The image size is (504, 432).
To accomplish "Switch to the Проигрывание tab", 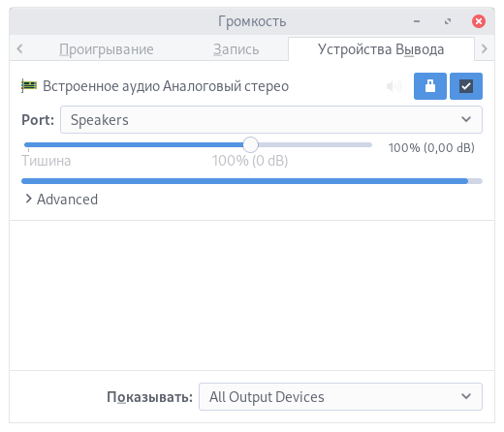I will pos(107,49).
